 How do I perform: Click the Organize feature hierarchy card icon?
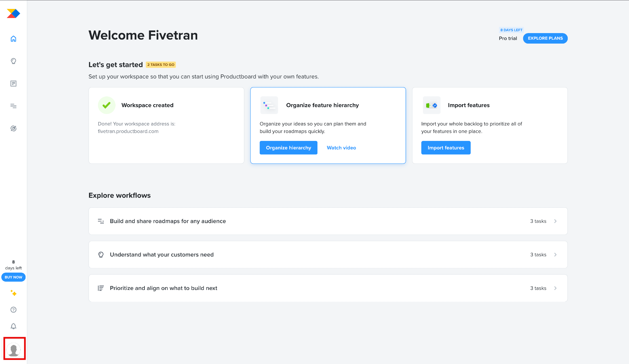(x=269, y=105)
